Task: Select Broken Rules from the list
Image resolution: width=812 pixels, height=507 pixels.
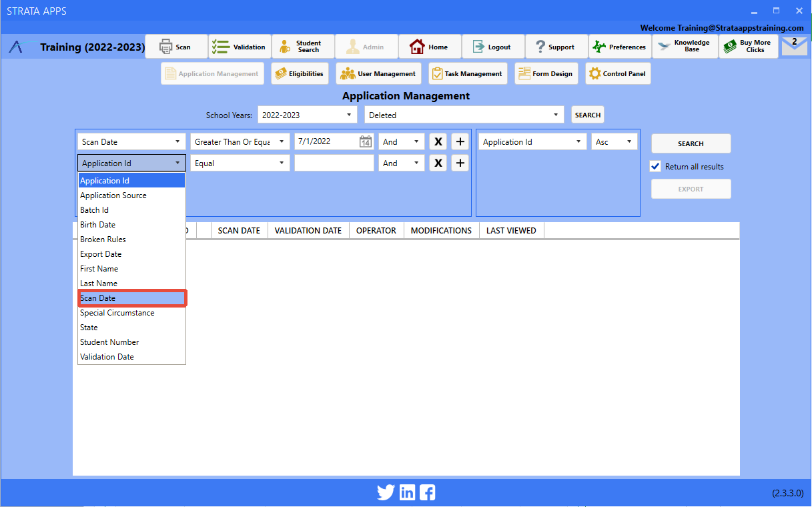Action: pos(131,239)
